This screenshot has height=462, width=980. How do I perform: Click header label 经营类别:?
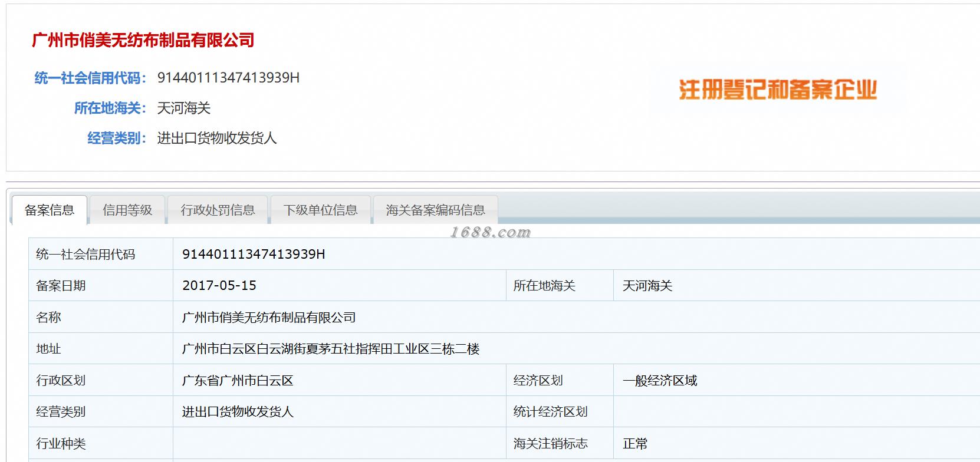click(117, 138)
